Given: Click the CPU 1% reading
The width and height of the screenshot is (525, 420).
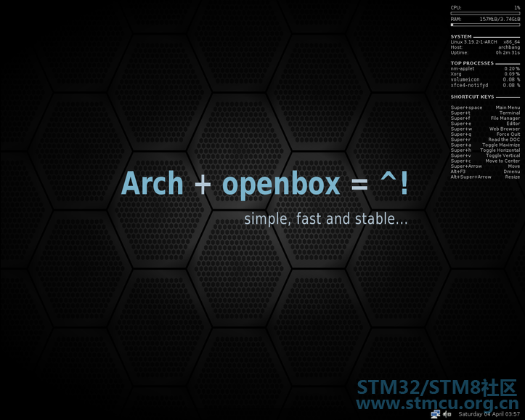Looking at the screenshot, I should pos(517,8).
